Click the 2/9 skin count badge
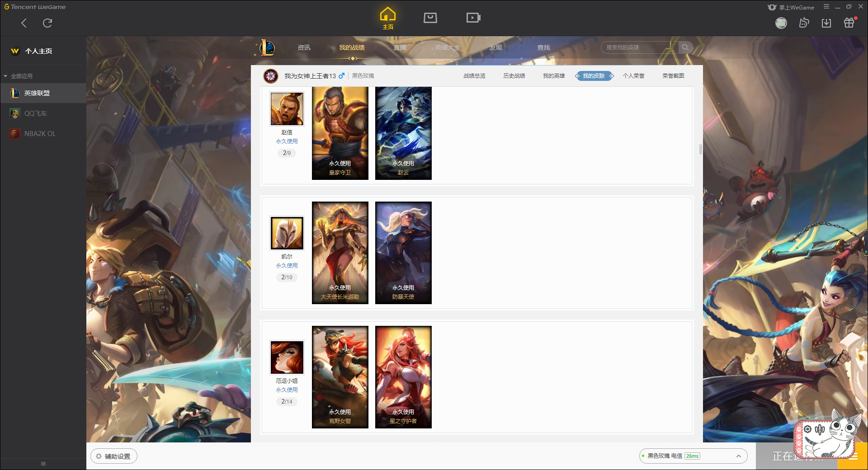This screenshot has width=868, height=470. [x=287, y=153]
